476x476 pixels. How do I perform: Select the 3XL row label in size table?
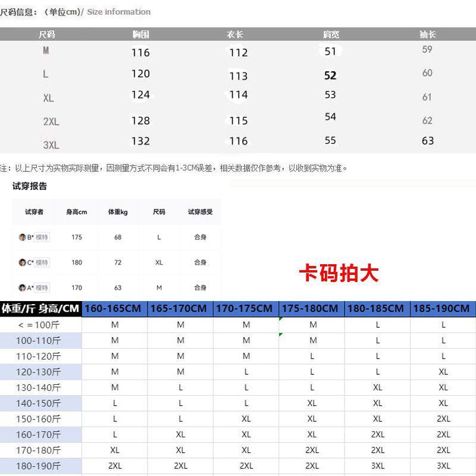tap(51, 145)
